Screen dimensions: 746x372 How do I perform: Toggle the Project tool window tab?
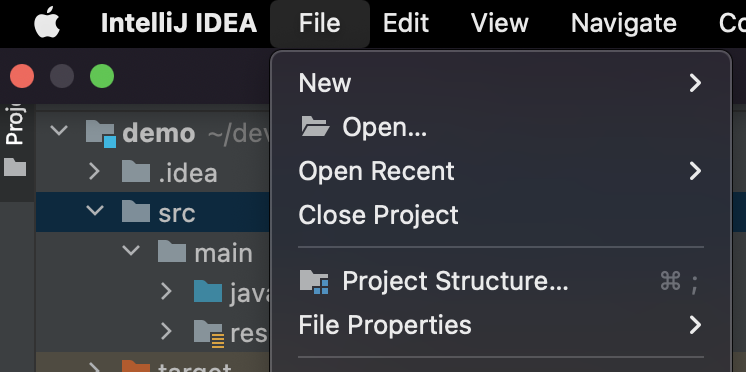(x=15, y=124)
